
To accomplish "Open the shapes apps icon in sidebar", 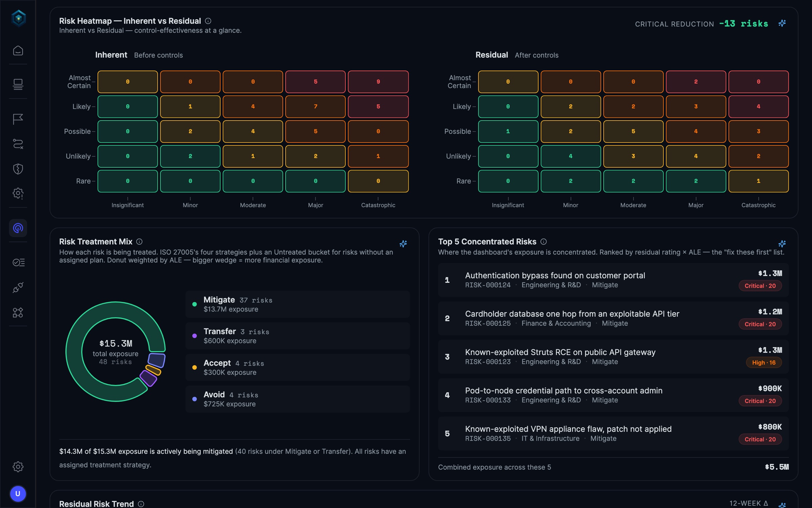I will click(18, 312).
